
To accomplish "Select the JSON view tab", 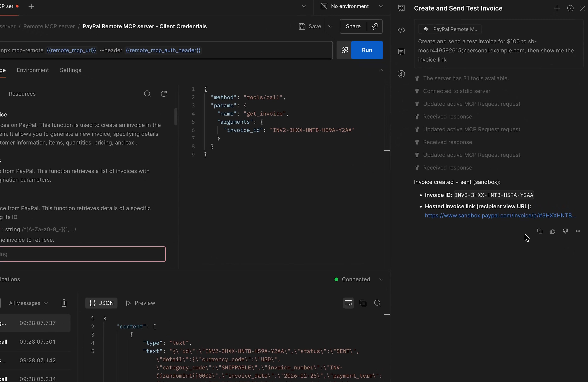I will [x=101, y=303].
